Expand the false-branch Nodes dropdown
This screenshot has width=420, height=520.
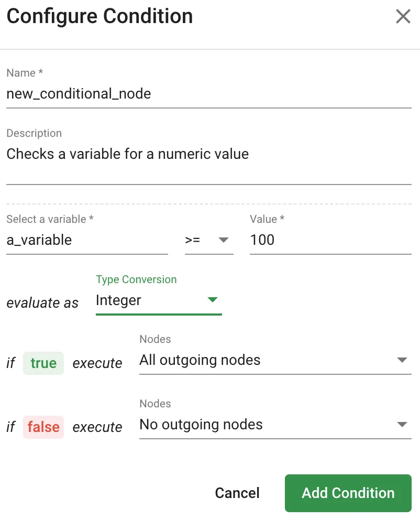click(275, 425)
